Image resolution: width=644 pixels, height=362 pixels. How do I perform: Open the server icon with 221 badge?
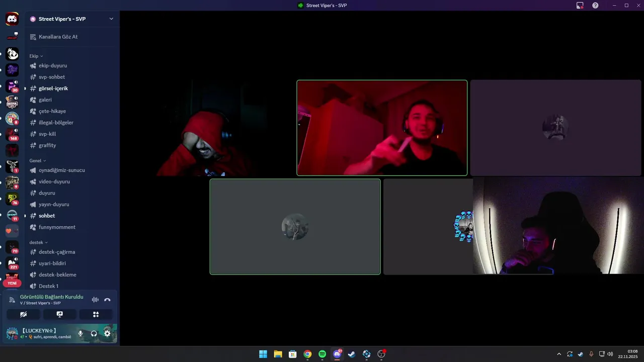tap(12, 263)
